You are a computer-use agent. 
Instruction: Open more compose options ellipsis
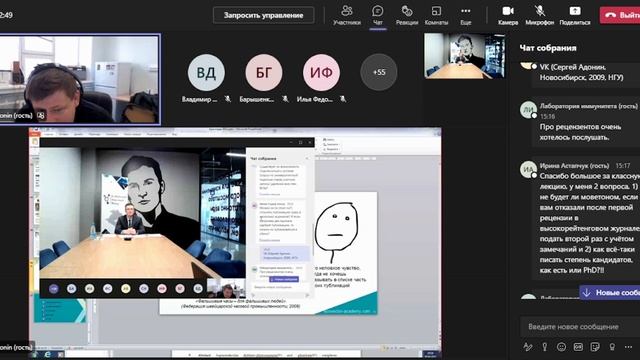tap(628, 347)
